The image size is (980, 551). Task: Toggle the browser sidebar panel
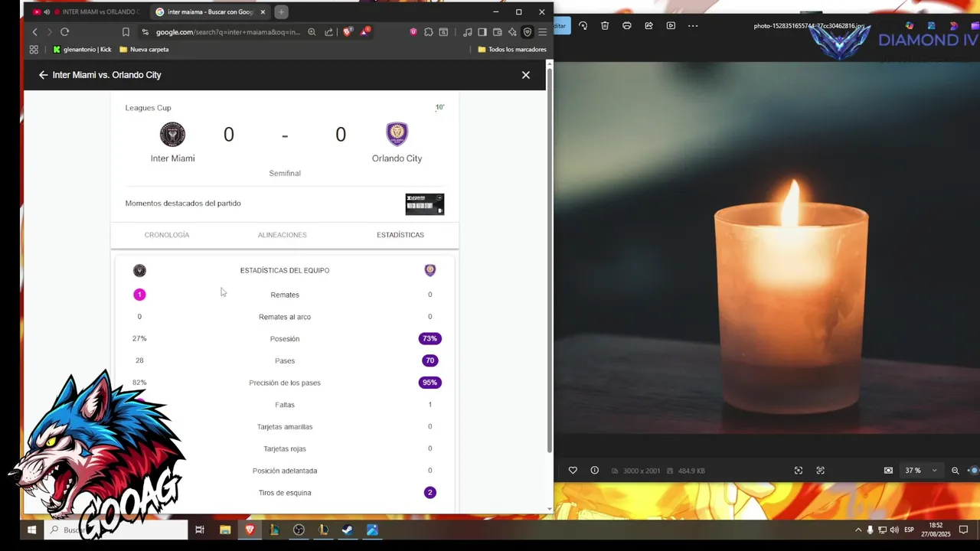(482, 32)
